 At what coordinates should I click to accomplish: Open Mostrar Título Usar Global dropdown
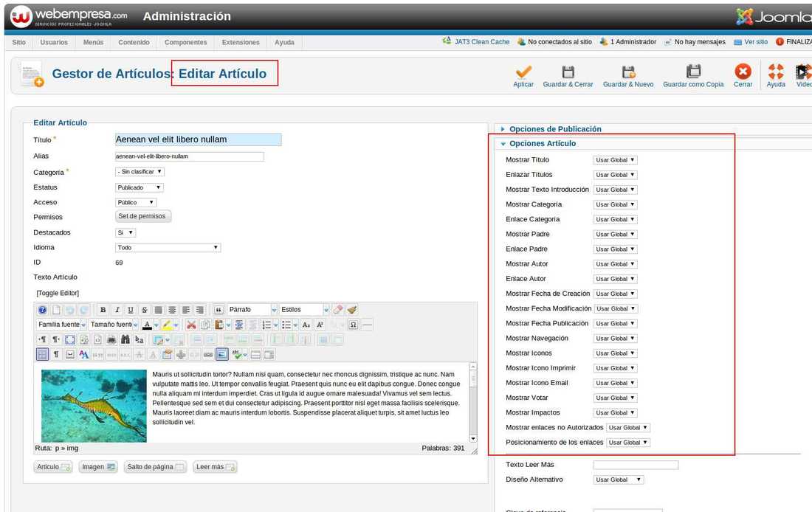[615, 160]
